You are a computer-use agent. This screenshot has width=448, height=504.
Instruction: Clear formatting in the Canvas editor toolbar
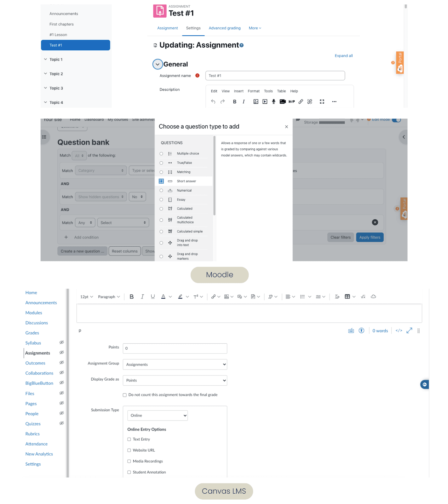pos(337,297)
